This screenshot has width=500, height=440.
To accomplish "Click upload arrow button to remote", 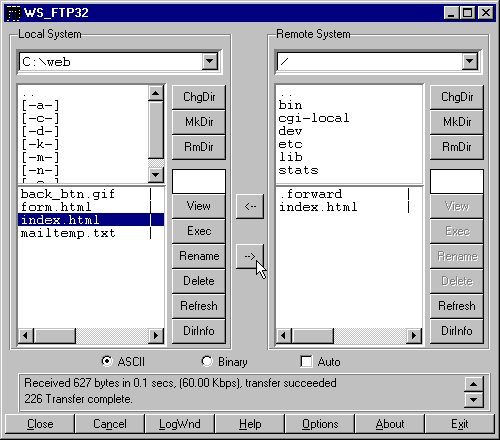I will point(250,256).
